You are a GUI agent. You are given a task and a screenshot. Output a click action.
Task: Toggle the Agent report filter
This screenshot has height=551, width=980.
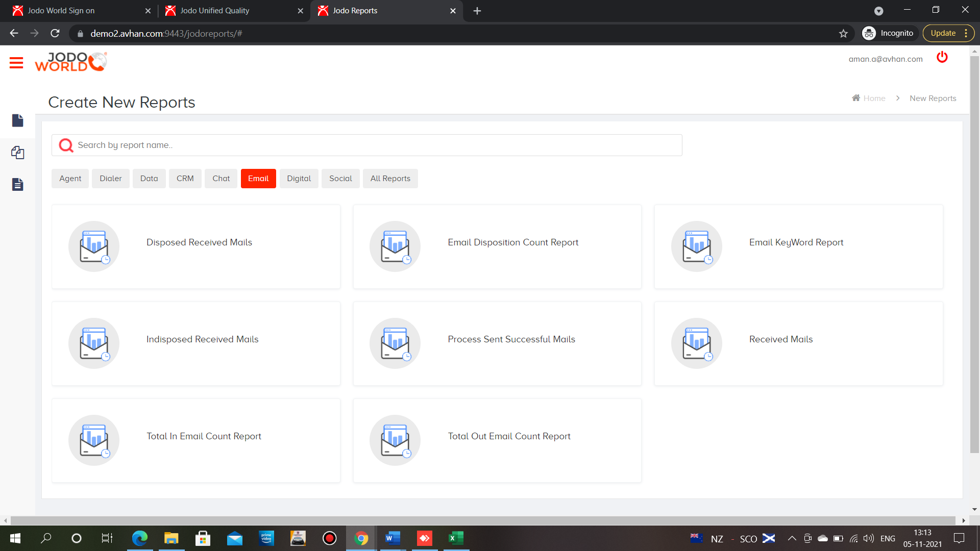tap(70, 178)
